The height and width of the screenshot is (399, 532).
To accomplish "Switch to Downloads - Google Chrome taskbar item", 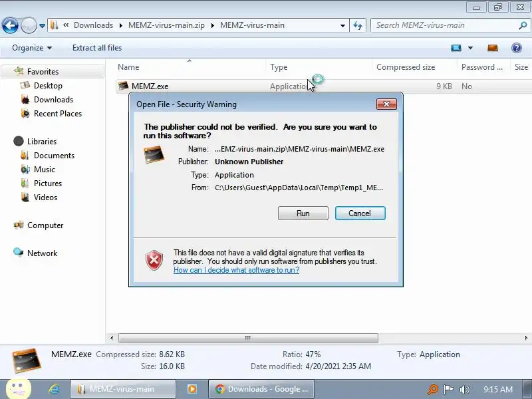I will tap(261, 389).
